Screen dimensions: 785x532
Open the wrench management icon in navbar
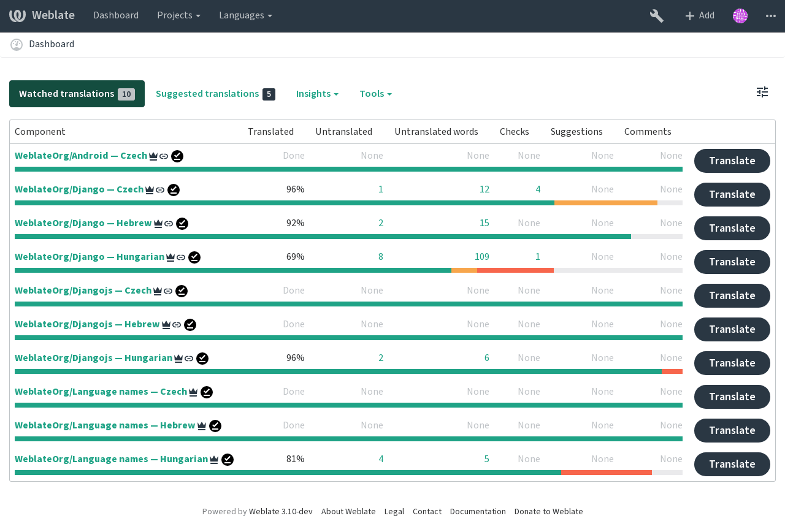(x=656, y=16)
